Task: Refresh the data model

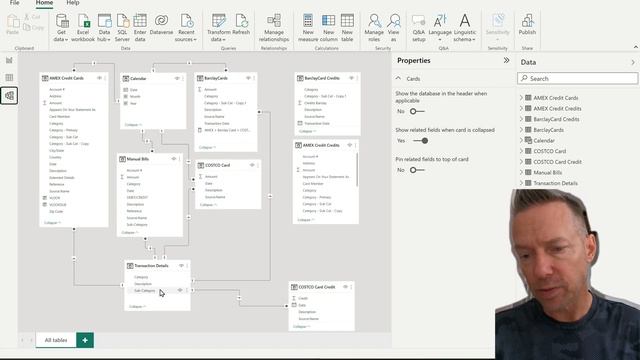Action: 241,24
